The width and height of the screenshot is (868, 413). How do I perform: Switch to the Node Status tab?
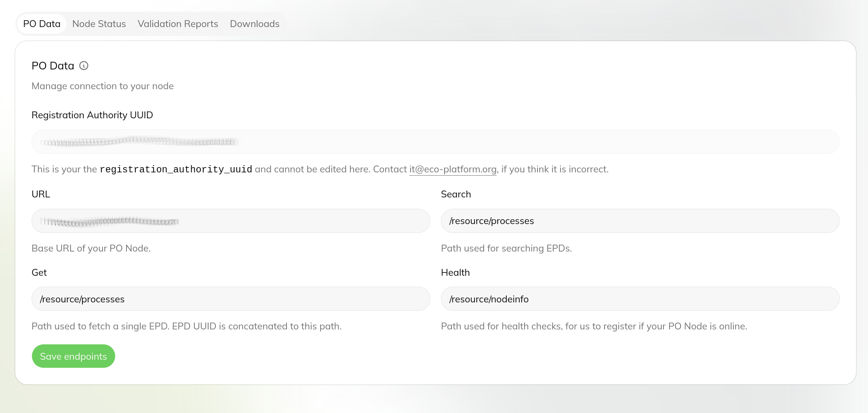[x=99, y=24]
